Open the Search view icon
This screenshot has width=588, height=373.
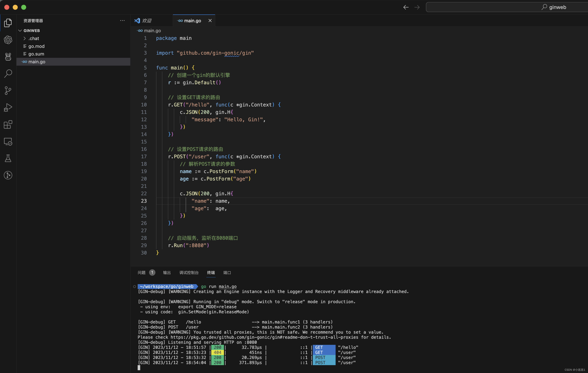(x=8, y=73)
